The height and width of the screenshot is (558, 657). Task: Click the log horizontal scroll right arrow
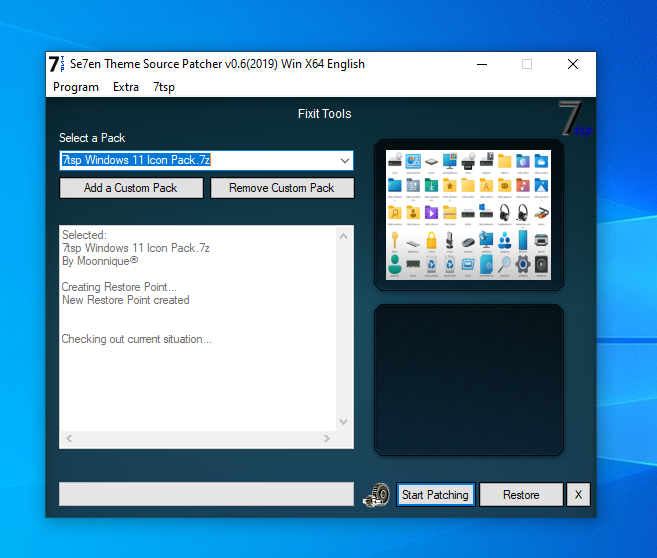click(x=327, y=438)
